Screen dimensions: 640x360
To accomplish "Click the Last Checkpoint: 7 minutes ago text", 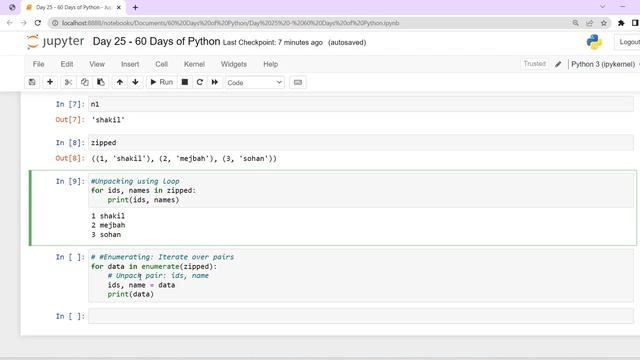I will pos(273,42).
